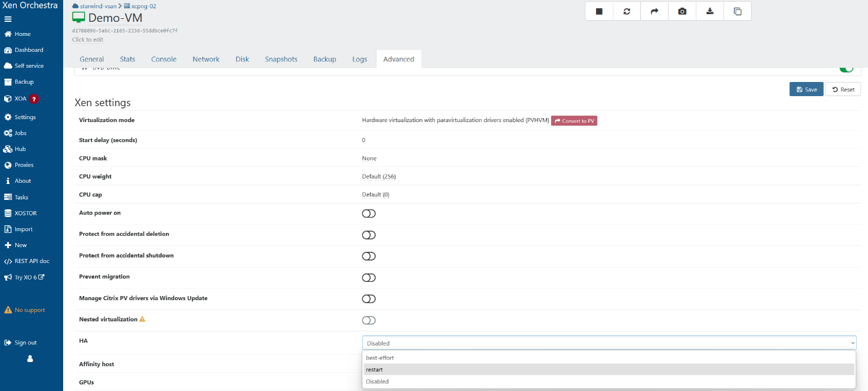
Task: Select Disabled option in HA list
Action: [x=609, y=382]
